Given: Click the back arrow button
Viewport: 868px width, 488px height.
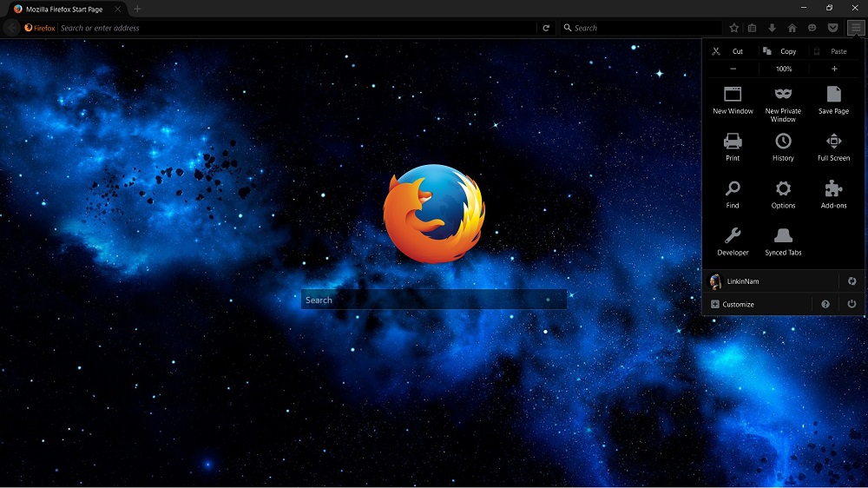Looking at the screenshot, I should click(x=11, y=28).
